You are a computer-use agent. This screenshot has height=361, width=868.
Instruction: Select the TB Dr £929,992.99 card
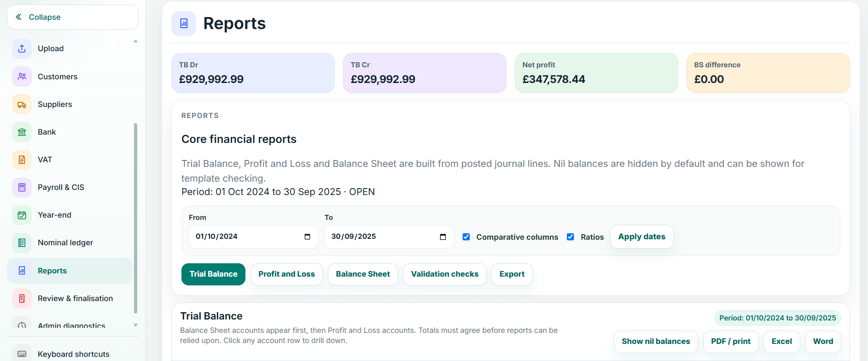tap(253, 73)
